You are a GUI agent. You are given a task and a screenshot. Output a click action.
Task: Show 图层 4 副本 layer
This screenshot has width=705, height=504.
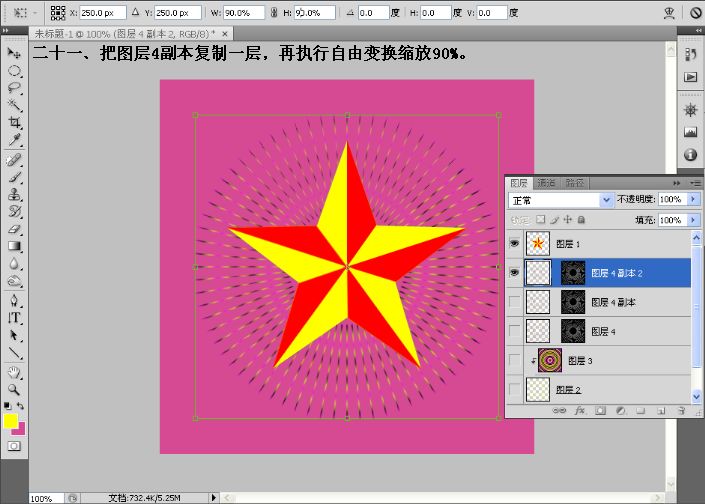pos(514,302)
